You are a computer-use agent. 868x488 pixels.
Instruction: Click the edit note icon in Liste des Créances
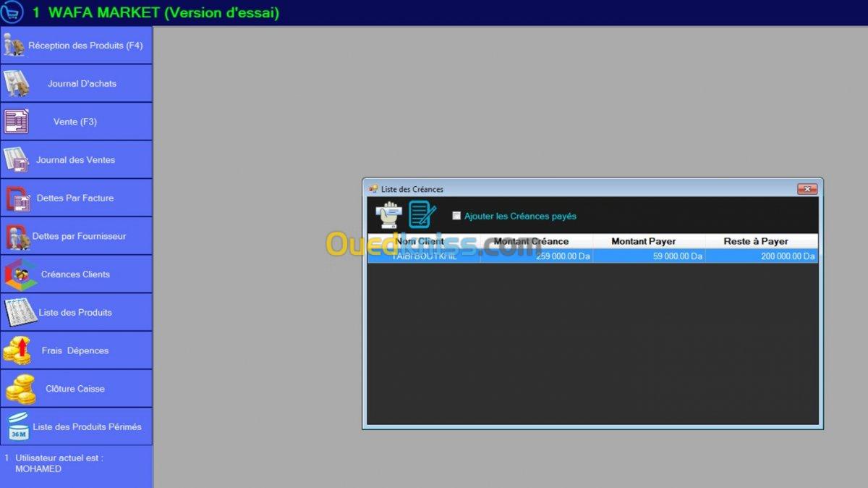[x=422, y=215]
